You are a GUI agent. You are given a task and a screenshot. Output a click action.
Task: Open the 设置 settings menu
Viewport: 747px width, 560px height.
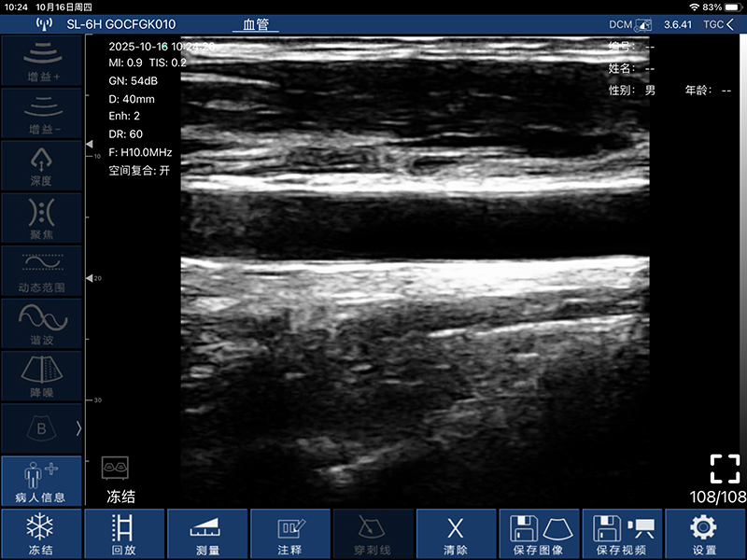pos(705,534)
